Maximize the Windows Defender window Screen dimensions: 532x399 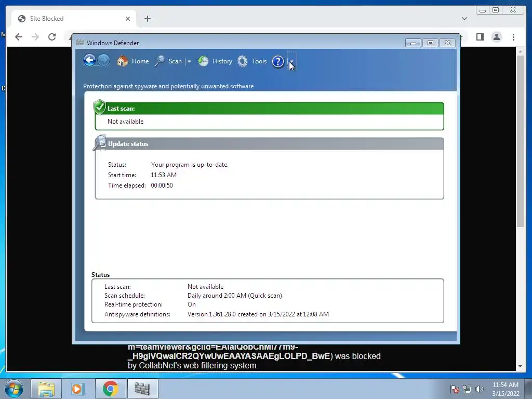click(430, 43)
